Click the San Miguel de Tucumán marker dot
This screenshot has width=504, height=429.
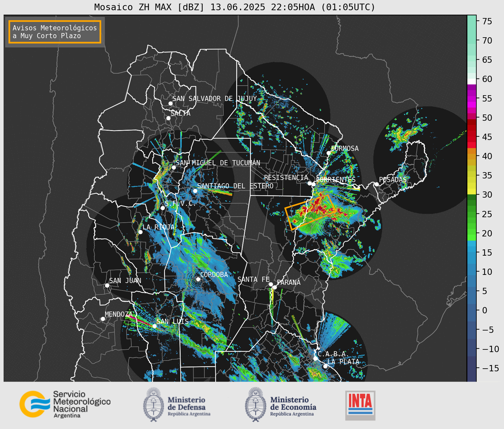[174, 167]
